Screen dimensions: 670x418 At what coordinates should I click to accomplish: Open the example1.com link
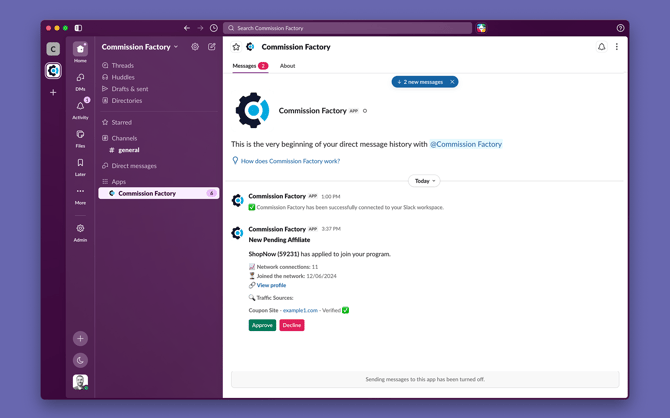[x=300, y=310]
